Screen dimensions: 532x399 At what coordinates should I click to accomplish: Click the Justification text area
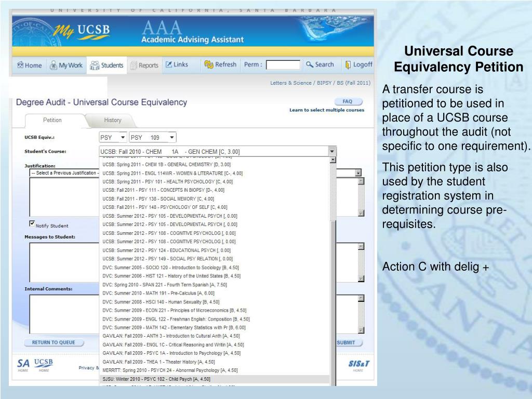click(x=64, y=197)
